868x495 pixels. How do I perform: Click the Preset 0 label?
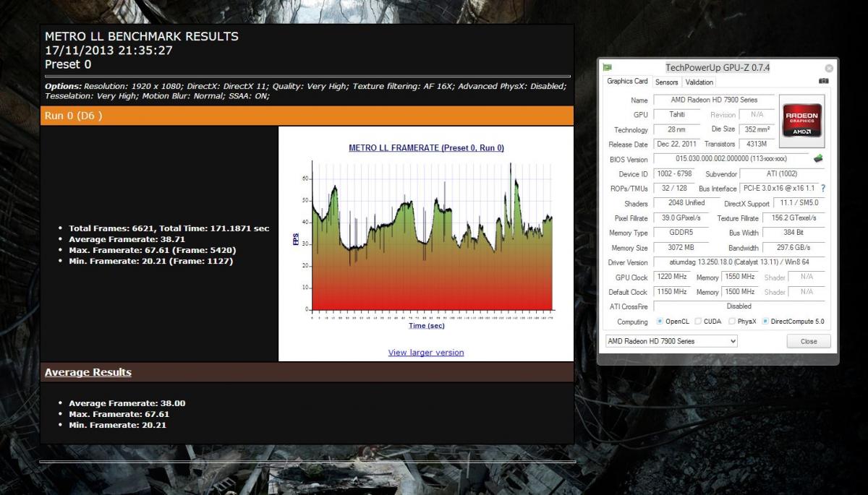tap(68, 64)
